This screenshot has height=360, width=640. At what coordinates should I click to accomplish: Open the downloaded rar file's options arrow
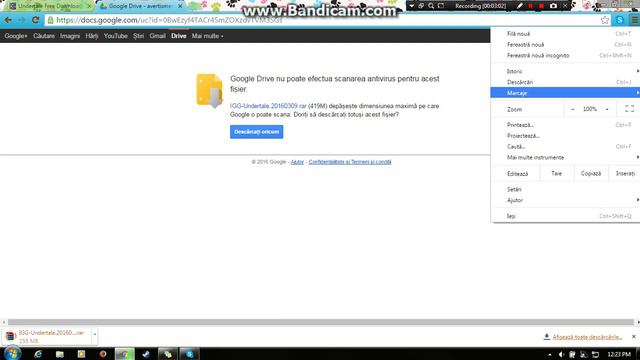click(x=94, y=334)
